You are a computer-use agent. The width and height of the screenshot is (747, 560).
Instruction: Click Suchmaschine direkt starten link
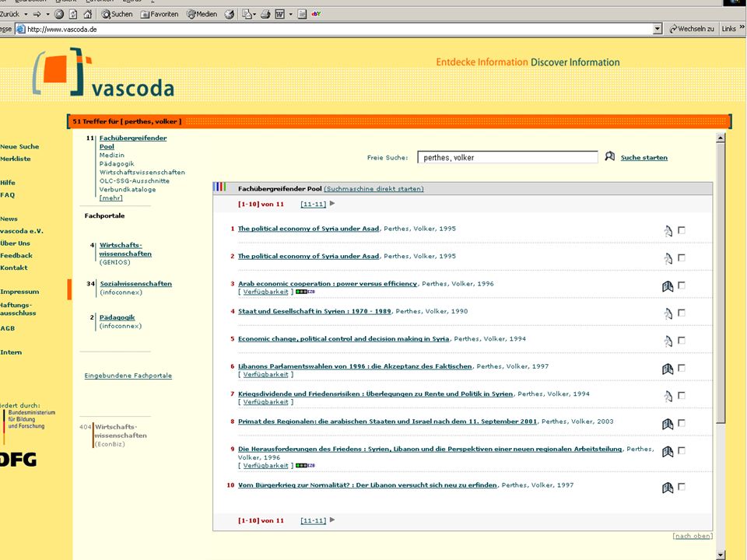click(373, 189)
